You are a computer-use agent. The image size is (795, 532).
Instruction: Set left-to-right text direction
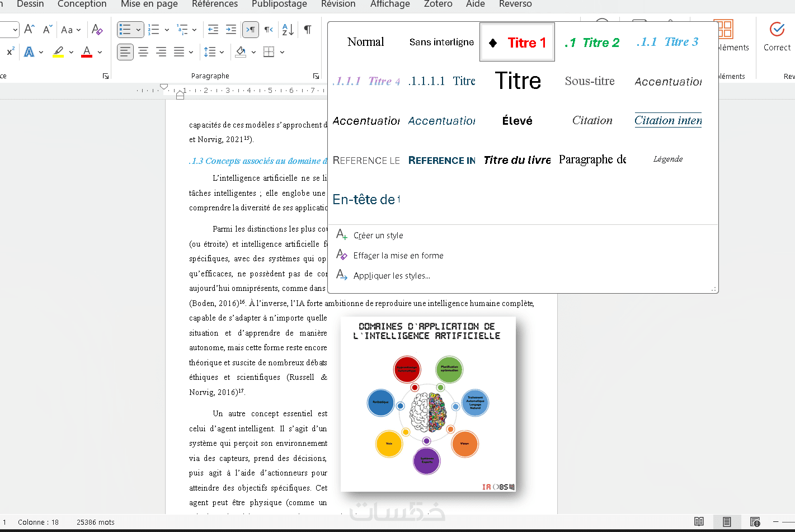251,30
